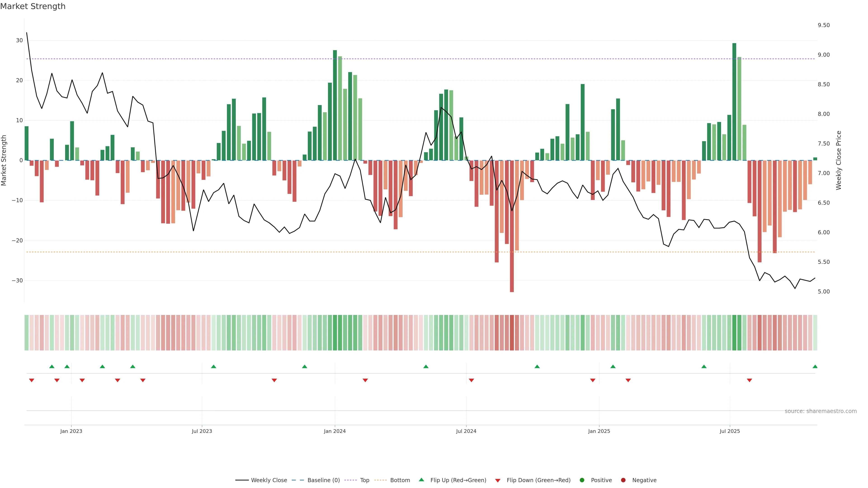This screenshot has height=488, width=868.
Task: Click the Jan 2024 x-axis label
Action: (335, 431)
